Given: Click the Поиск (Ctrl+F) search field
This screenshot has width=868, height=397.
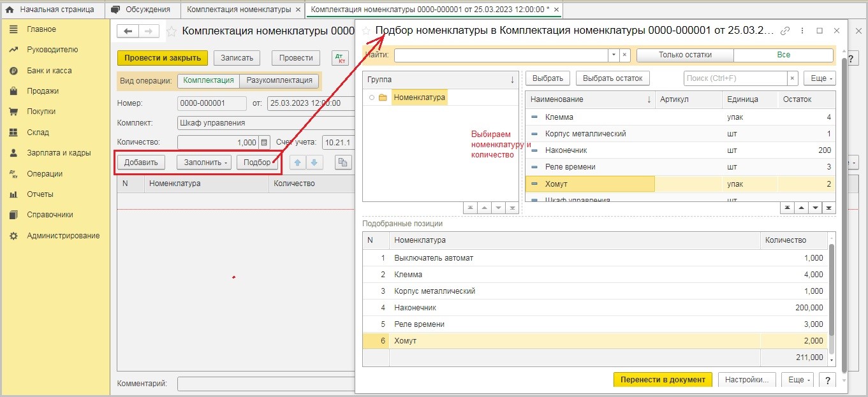Looking at the screenshot, I should [735, 78].
